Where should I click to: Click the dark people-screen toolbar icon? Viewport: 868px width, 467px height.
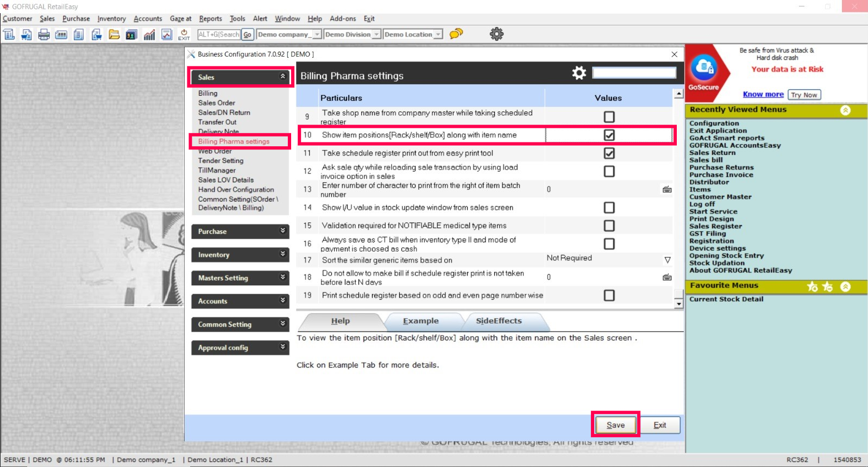131,34
